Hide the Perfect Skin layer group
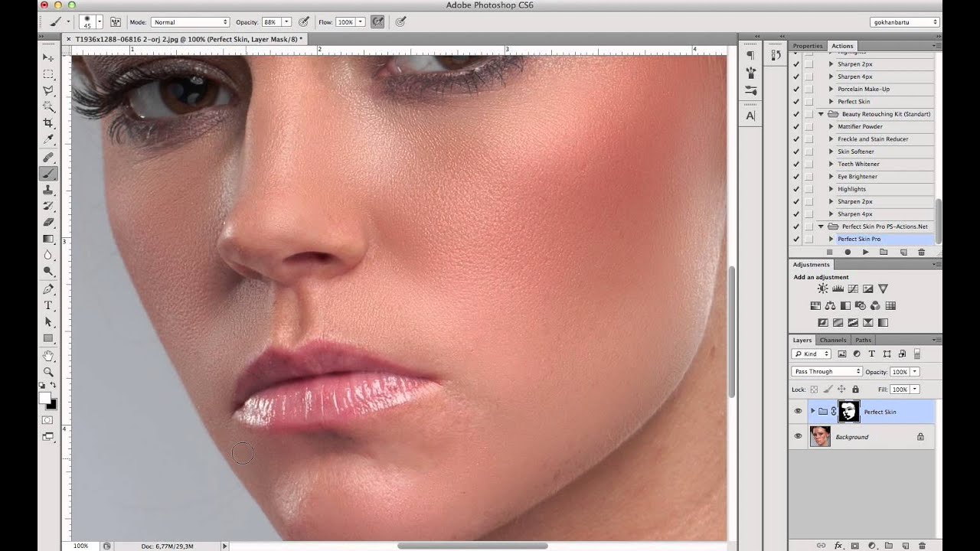The height and width of the screenshot is (551, 980). tap(798, 412)
